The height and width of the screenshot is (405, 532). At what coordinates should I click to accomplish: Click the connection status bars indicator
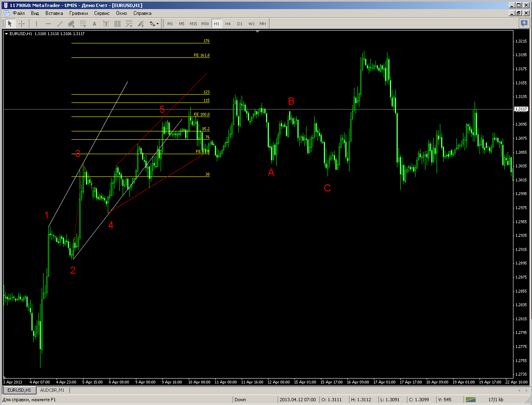tap(470, 400)
